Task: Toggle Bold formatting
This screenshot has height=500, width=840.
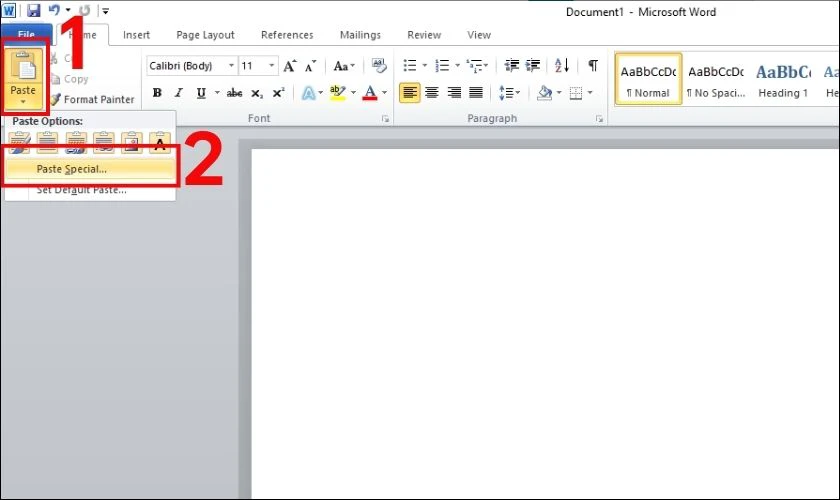Action: [157, 93]
